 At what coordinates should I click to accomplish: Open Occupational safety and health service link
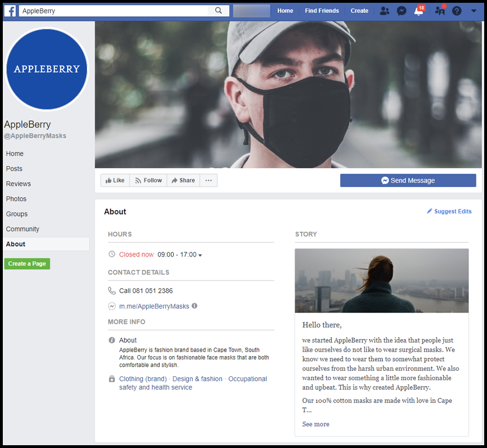point(193,383)
